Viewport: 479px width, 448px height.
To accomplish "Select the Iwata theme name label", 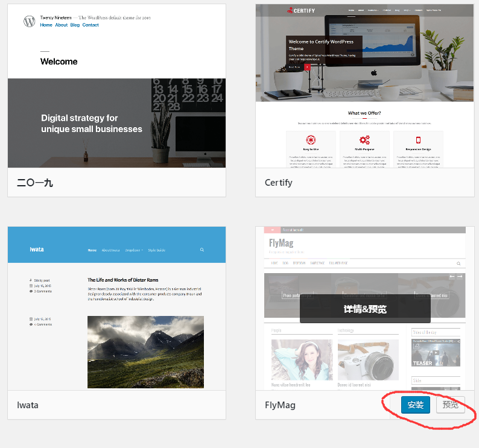I will click(28, 405).
